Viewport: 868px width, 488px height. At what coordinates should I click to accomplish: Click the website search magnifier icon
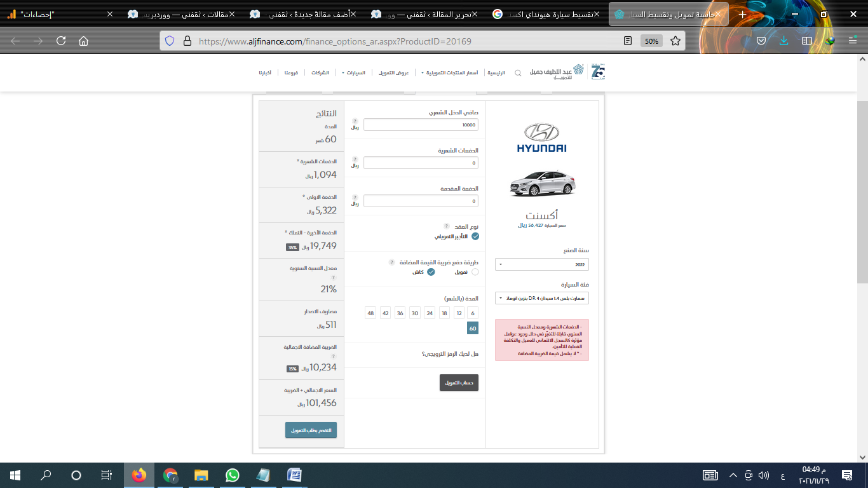coord(518,72)
